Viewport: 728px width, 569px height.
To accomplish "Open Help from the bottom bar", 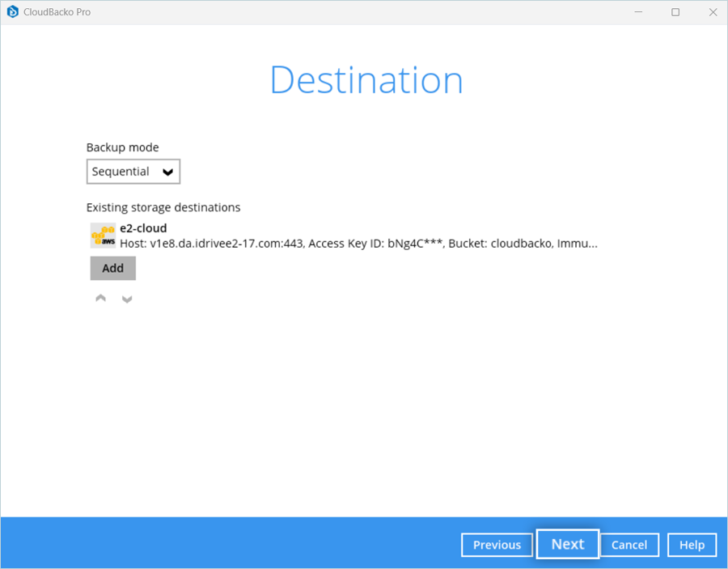I will 692,545.
